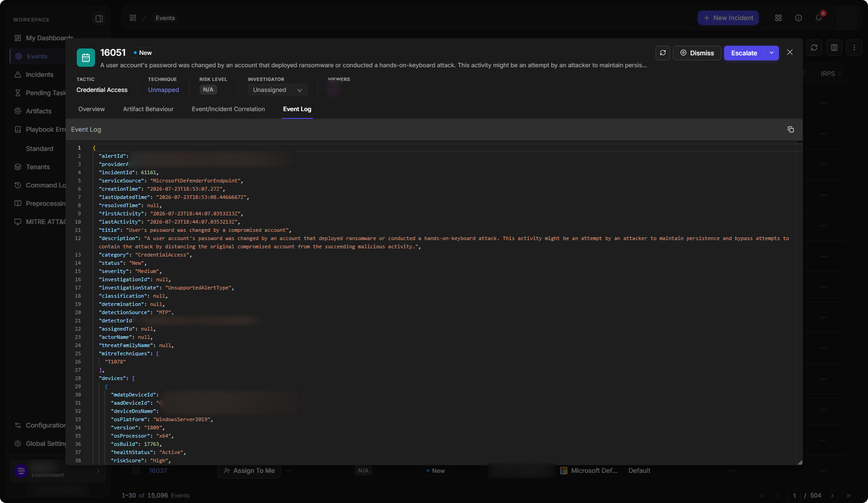Go to My Dashboards in sidebar
This screenshot has width=868, height=503.
43,38
